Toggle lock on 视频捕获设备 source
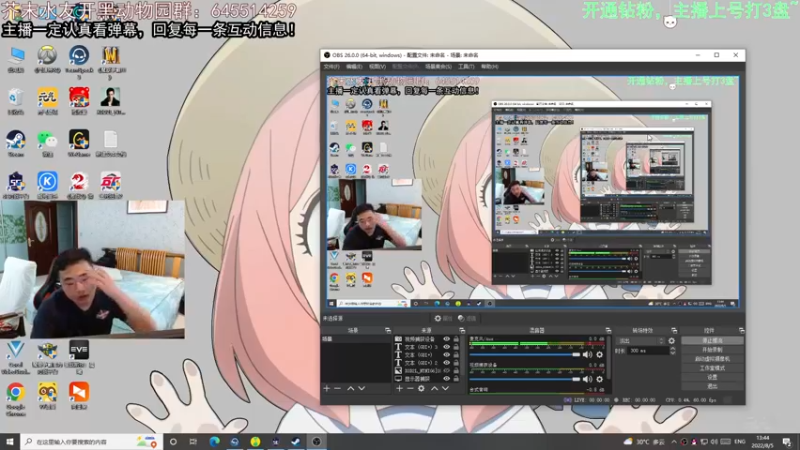The image size is (800, 450). pos(456,339)
